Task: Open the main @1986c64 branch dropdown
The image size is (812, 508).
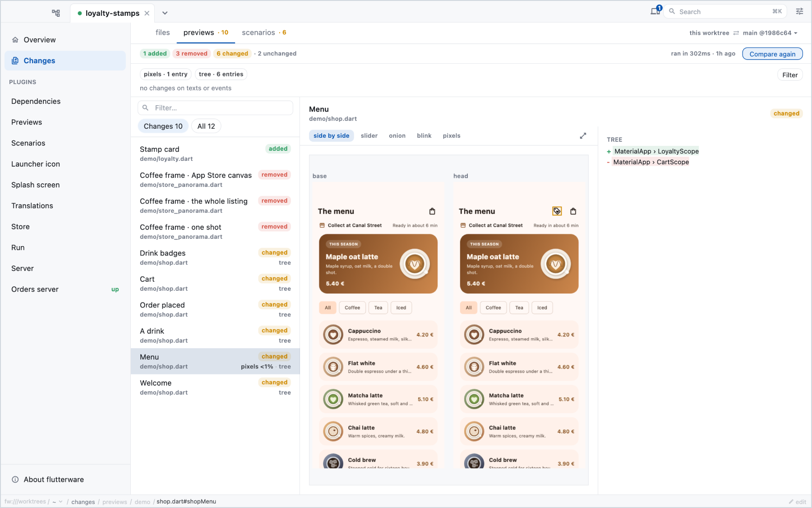Action: 770,33
